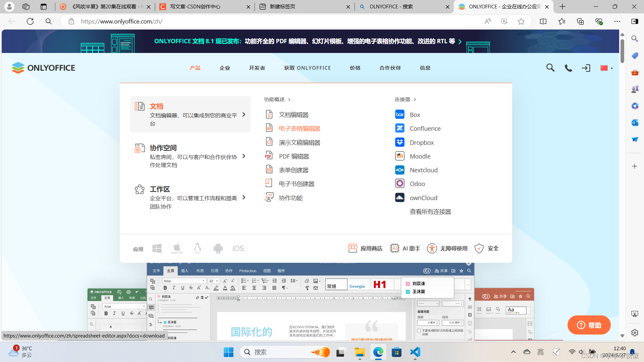Click the orange 帮助 button

point(589,325)
